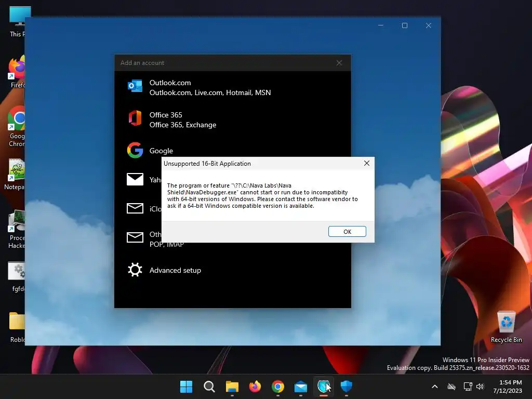532x399 pixels.
Task: Open network status tray icon
Action: tap(468, 387)
